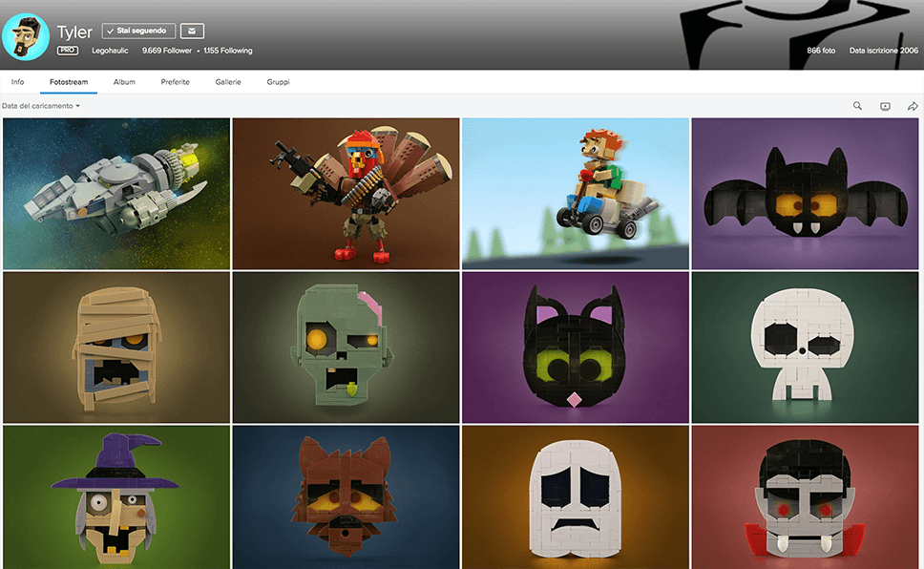Switch to the Album tab
The image size is (924, 569).
pos(124,82)
